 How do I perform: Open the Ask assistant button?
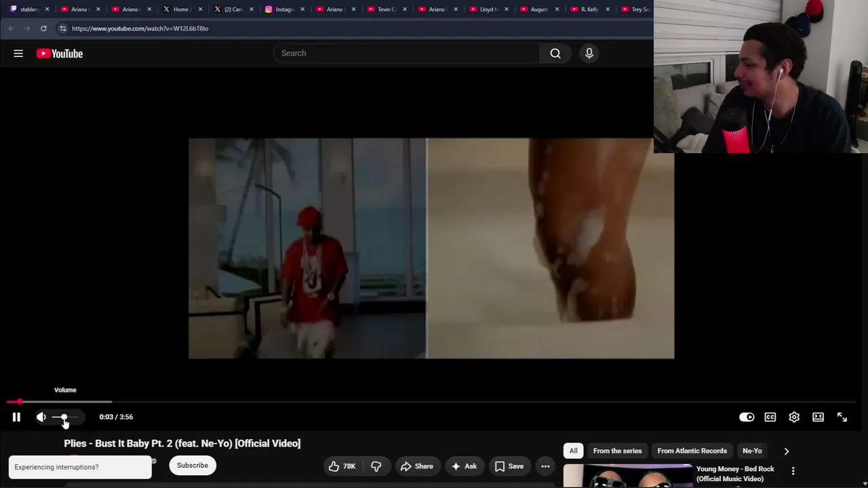(464, 466)
